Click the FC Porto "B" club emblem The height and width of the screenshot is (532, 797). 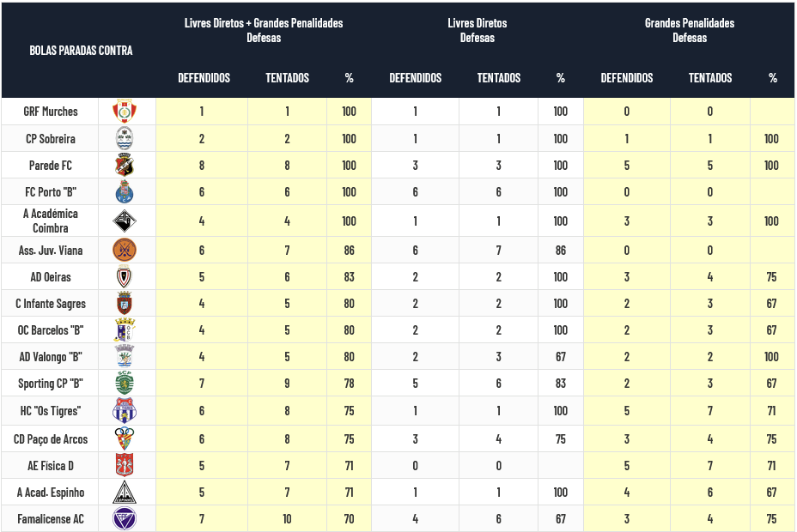pos(125,192)
